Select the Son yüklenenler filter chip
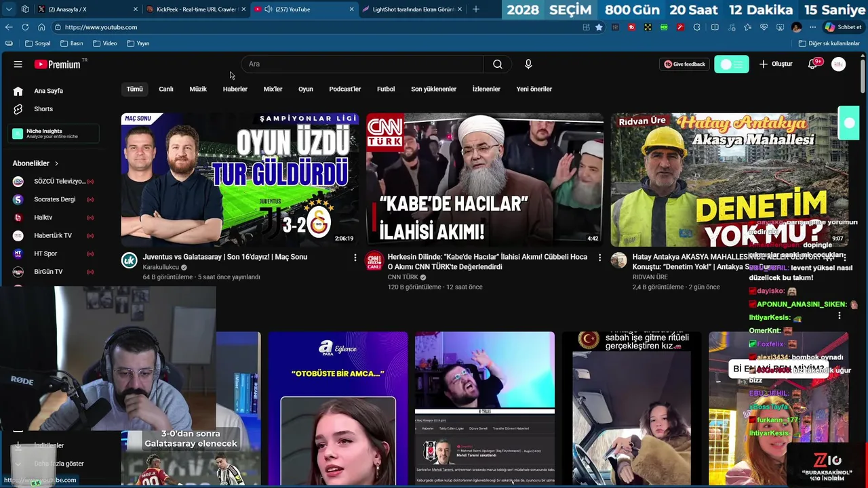This screenshot has width=868, height=488. click(434, 89)
